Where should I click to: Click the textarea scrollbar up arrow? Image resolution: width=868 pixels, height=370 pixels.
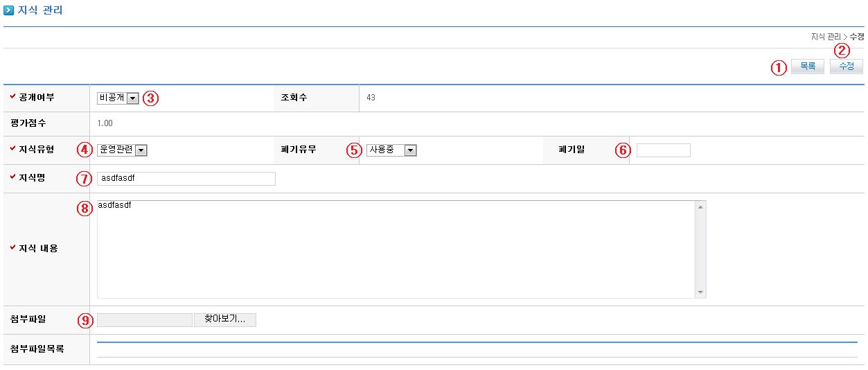click(700, 207)
